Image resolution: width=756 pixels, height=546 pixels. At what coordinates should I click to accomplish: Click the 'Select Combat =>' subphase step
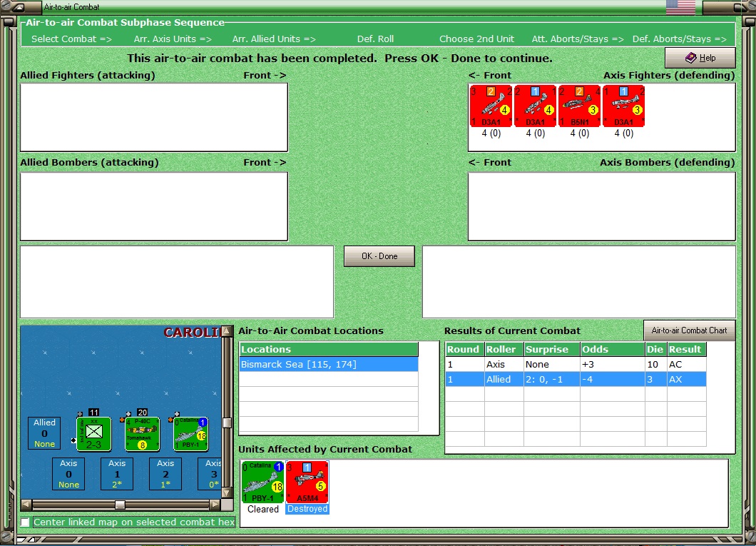(71, 39)
